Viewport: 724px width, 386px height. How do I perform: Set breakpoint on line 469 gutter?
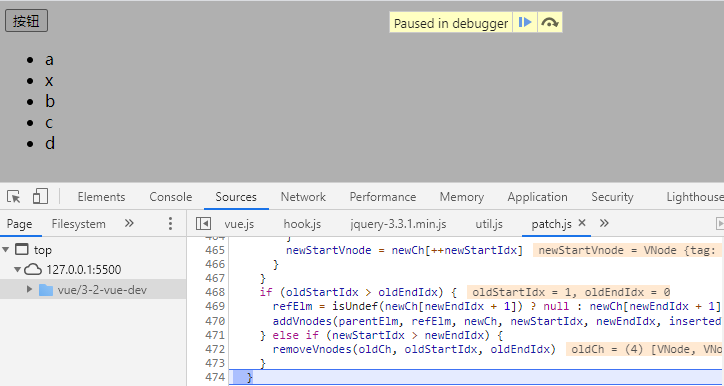point(215,307)
